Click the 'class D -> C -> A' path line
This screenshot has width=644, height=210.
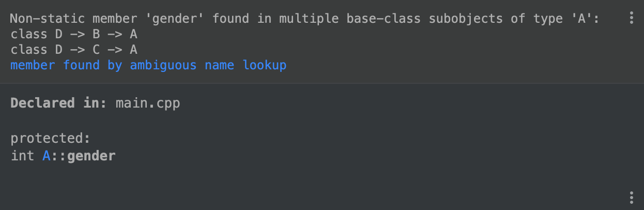(74, 50)
